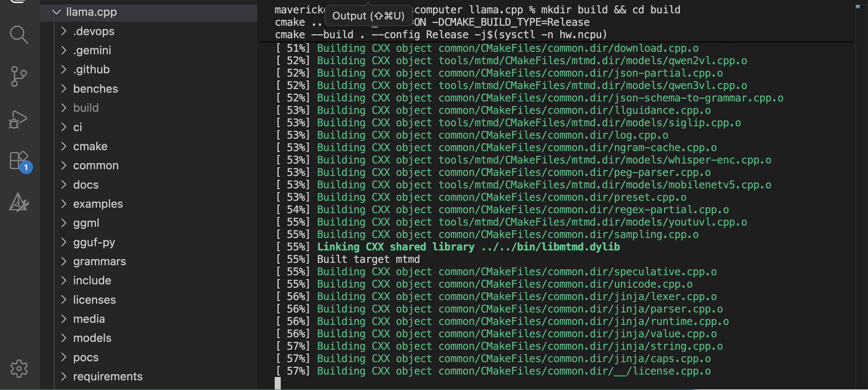The image size is (868, 390).
Task: Collapse the llama.cpp root folder
Action: tap(57, 12)
